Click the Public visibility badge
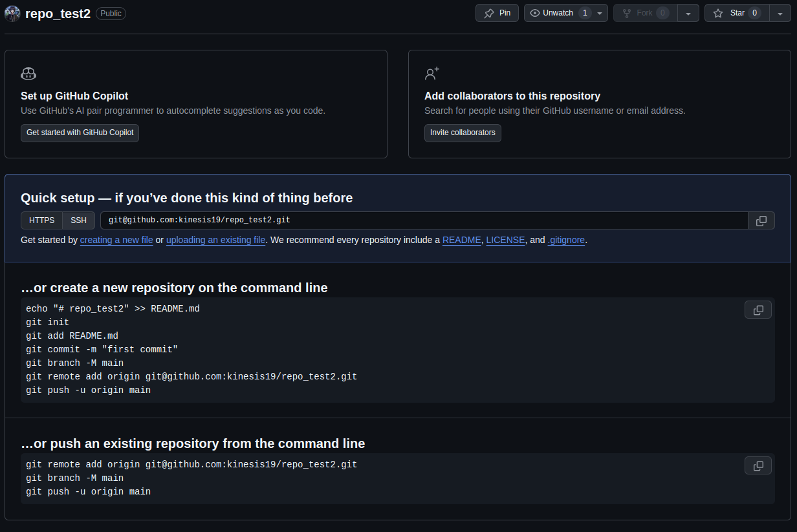The height and width of the screenshot is (532, 797). 111,14
